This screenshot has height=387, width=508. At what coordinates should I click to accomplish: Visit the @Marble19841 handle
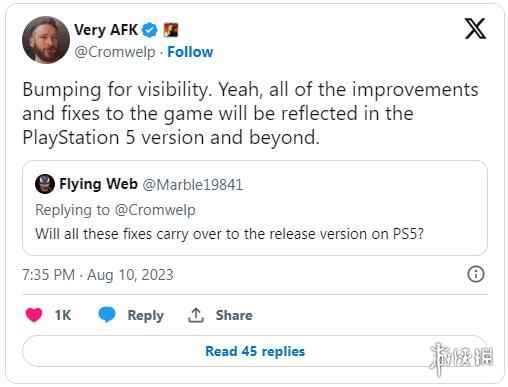click(193, 185)
